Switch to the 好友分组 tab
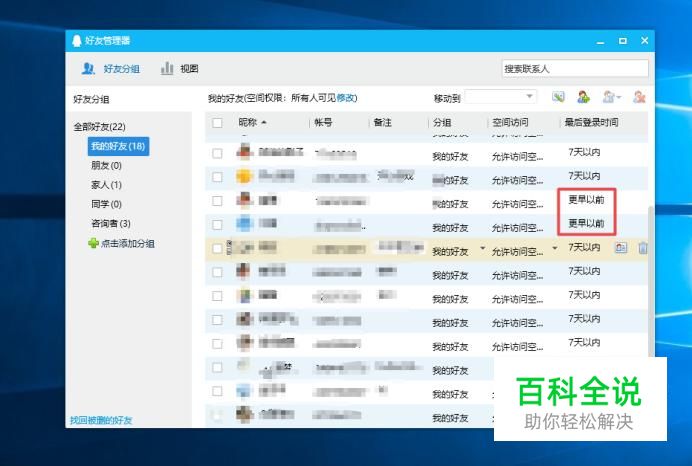Viewport: 692px width, 466px height. pyautogui.click(x=111, y=69)
